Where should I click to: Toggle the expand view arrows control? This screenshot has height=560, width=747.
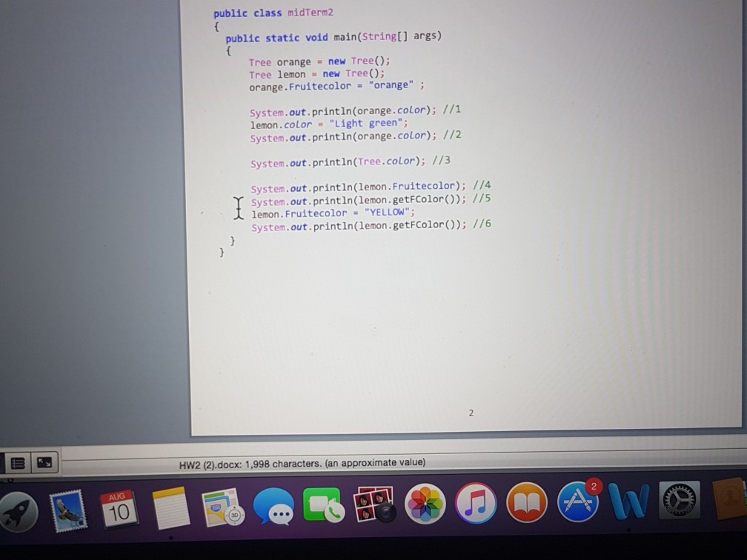43,461
